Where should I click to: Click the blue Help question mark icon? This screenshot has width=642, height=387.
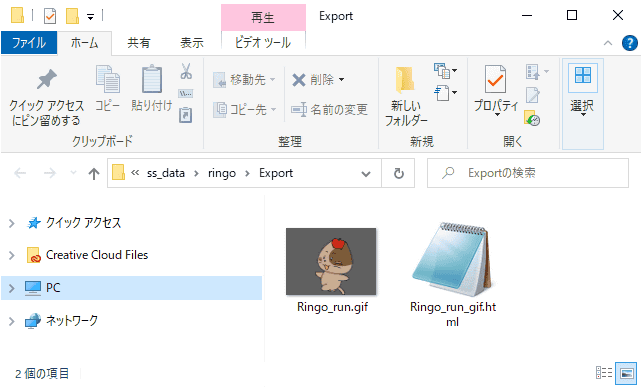[x=630, y=43]
